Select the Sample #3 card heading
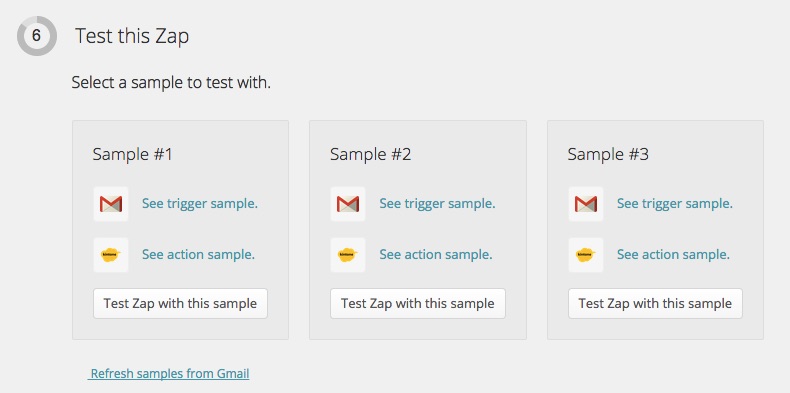Screen dimensions: 790x393 [x=608, y=154]
